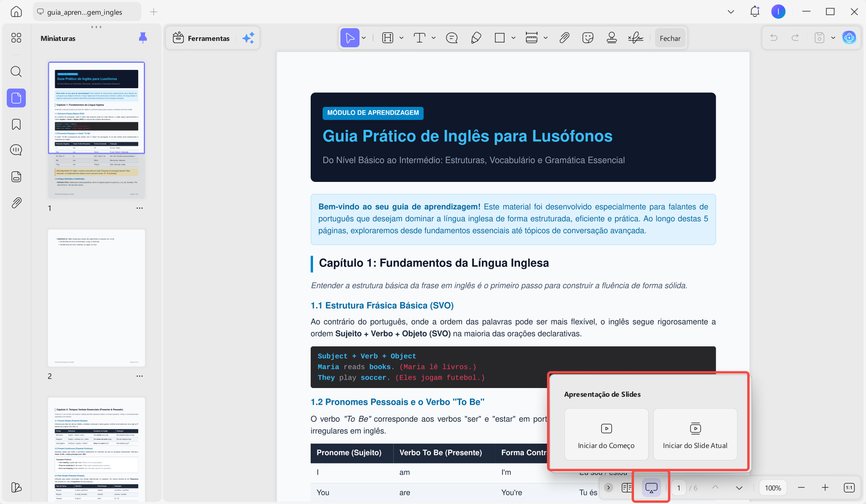866x504 pixels.
Task: Open the AI assistant round icon
Action: [x=849, y=38]
